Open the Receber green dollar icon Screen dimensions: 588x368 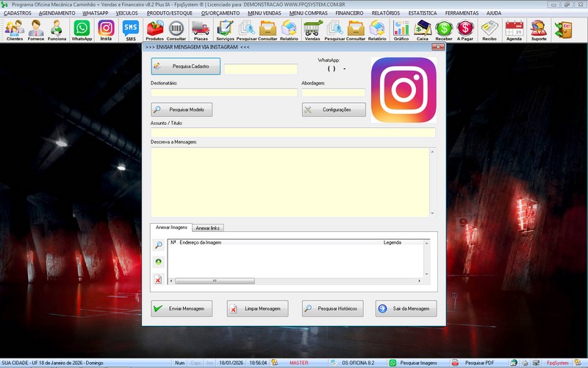point(444,30)
